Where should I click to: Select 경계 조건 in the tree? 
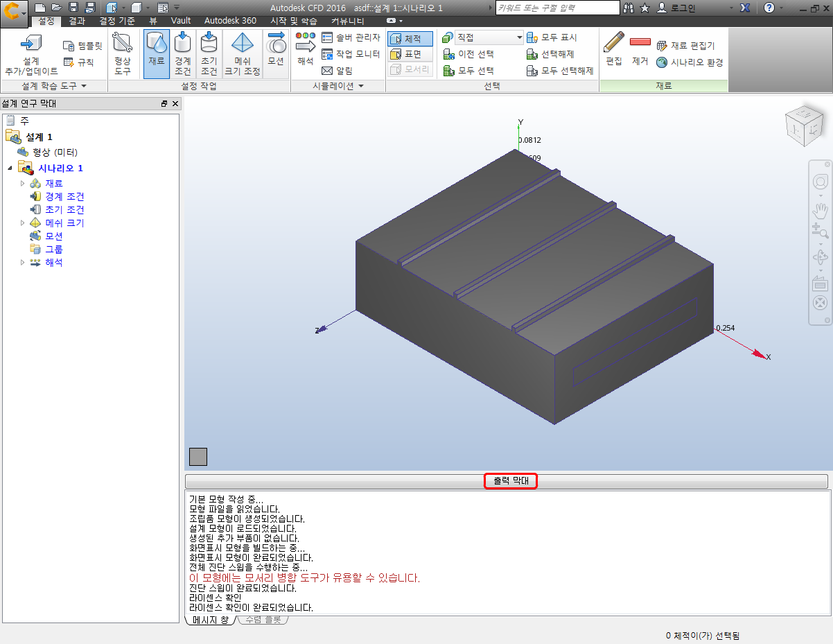65,196
